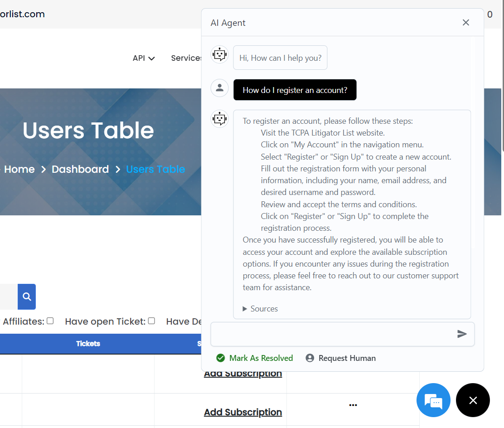Enable the Have open Ticket checkbox
Screen dimensions: 504x428
[x=151, y=321]
